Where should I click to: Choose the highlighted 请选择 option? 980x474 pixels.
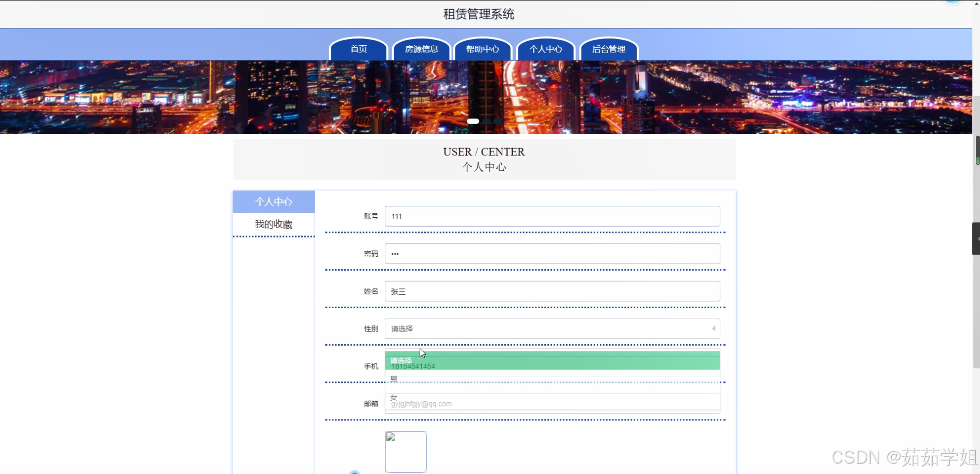pyautogui.click(x=552, y=361)
